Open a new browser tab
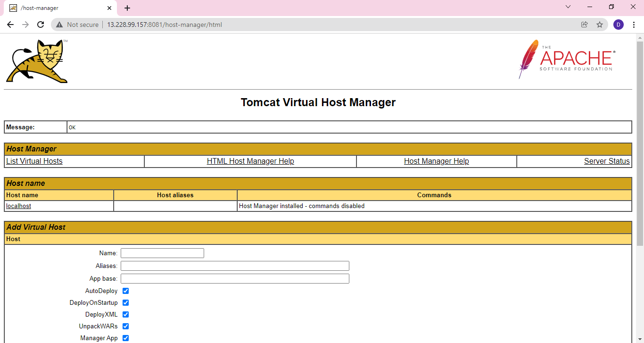This screenshot has width=644, height=343. [x=127, y=8]
